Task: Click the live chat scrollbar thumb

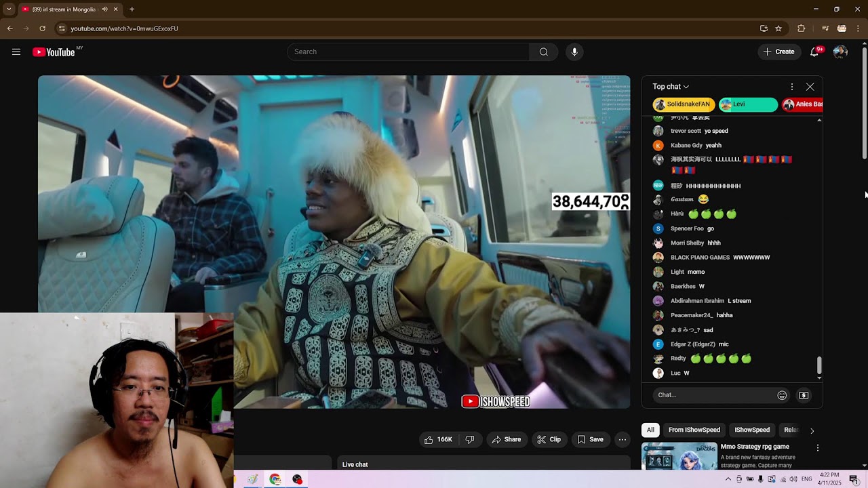Action: coord(819,365)
